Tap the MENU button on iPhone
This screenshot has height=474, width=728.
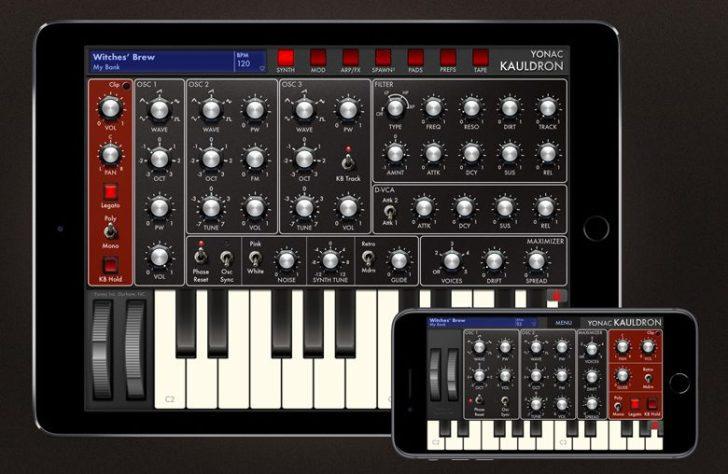563,323
